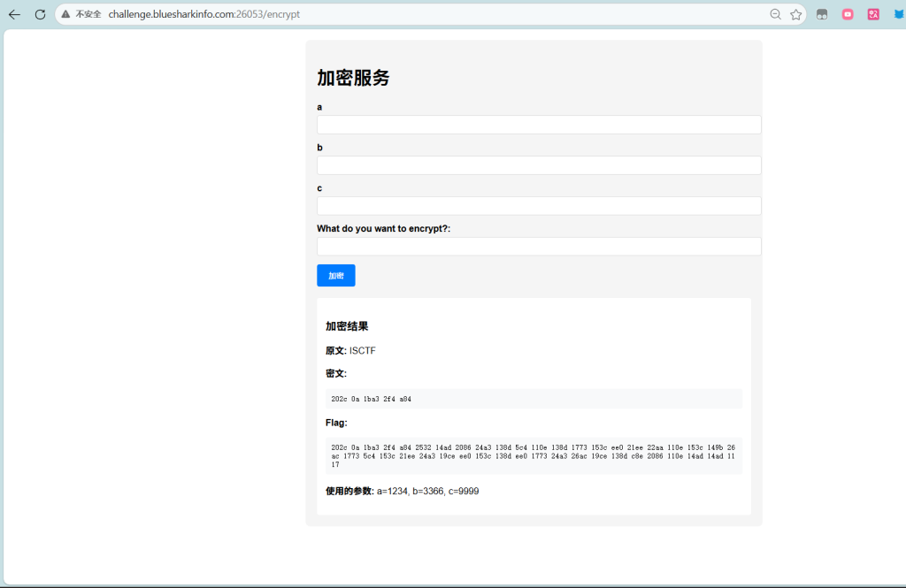Click the 原文 ISCTF plaintext line
Viewport: 906px width, 588px height.
350,351
